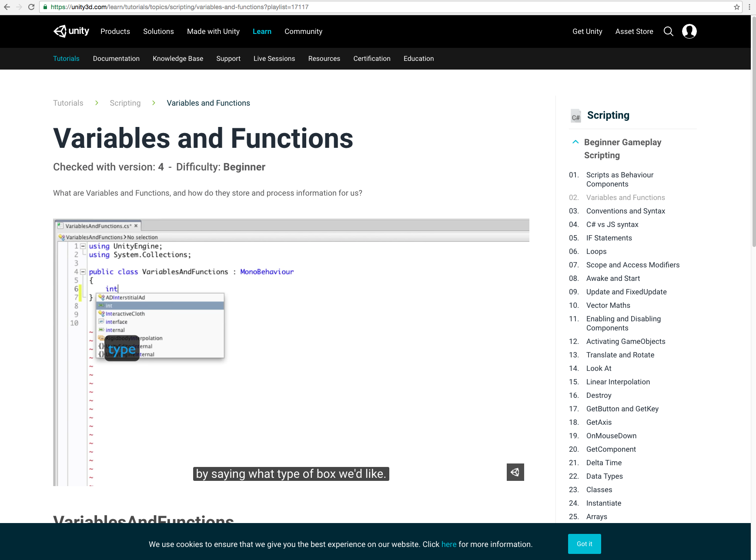Select current Variables and Functions lesson entry
The image size is (756, 560).
click(626, 197)
